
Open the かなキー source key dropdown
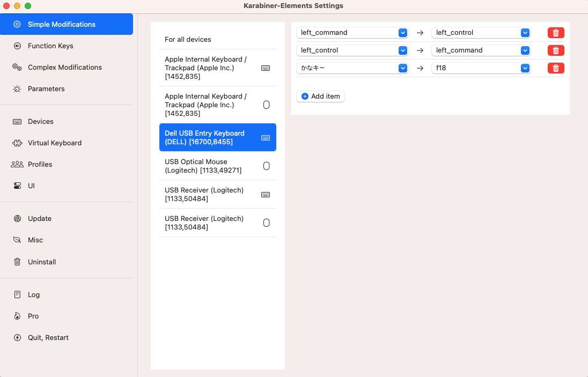[352, 68]
